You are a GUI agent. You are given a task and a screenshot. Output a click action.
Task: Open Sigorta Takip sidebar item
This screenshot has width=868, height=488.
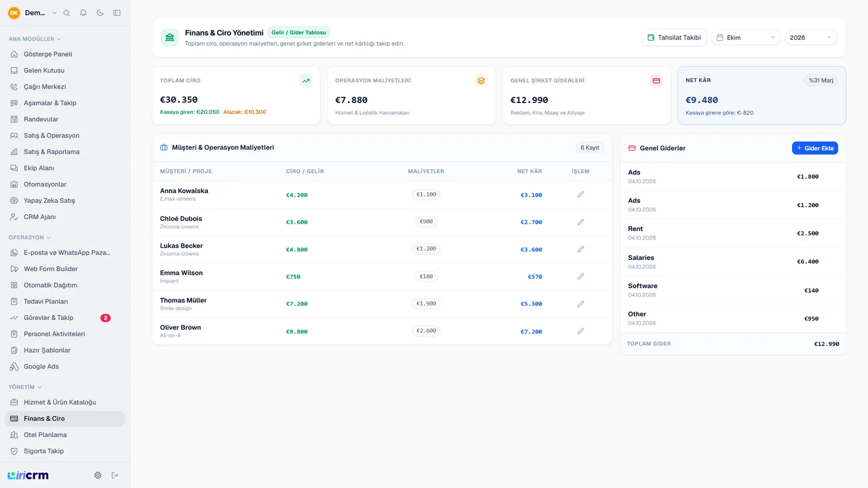pos(65,451)
